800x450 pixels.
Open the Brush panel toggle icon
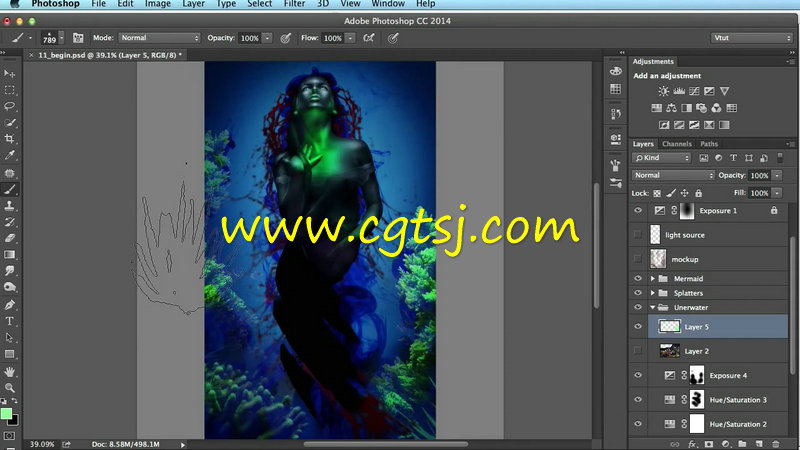click(x=78, y=38)
